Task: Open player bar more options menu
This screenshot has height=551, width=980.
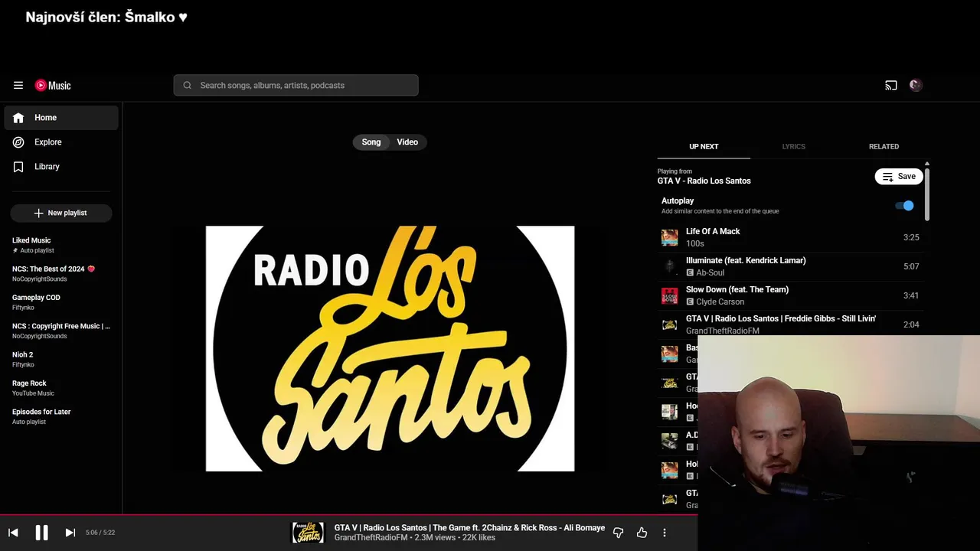Action: [x=665, y=533]
